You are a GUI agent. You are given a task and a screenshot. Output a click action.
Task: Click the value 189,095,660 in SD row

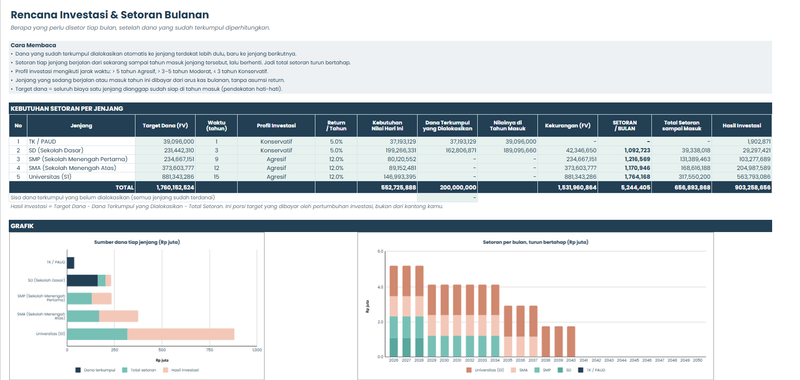tap(508, 150)
